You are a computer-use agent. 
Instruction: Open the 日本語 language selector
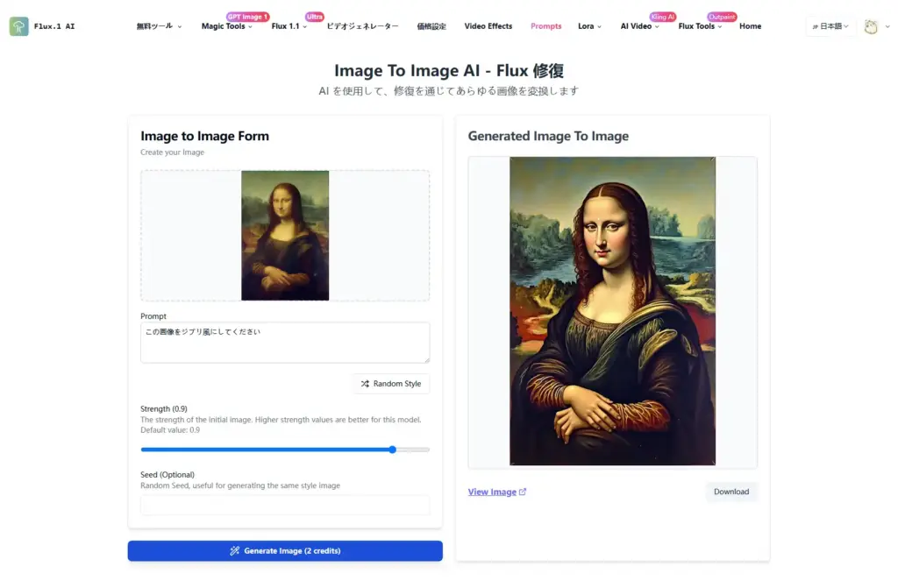[830, 26]
